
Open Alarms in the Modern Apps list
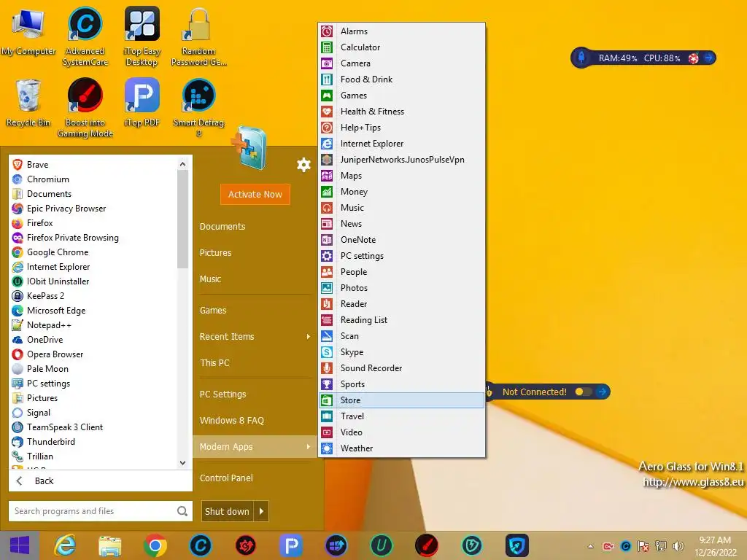point(403,31)
